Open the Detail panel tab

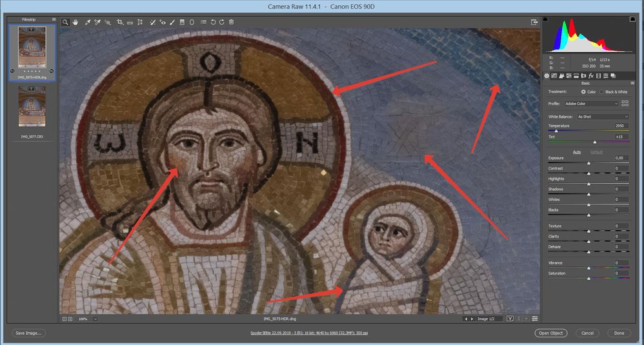pos(561,76)
